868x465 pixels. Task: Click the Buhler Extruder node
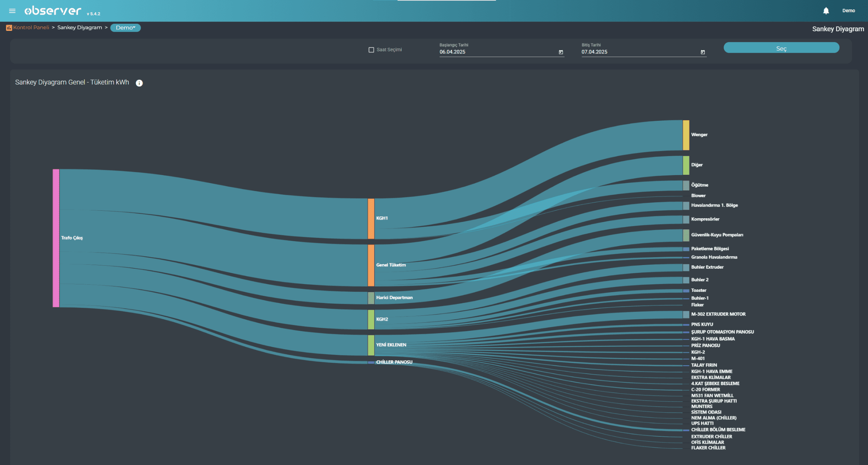pos(686,267)
